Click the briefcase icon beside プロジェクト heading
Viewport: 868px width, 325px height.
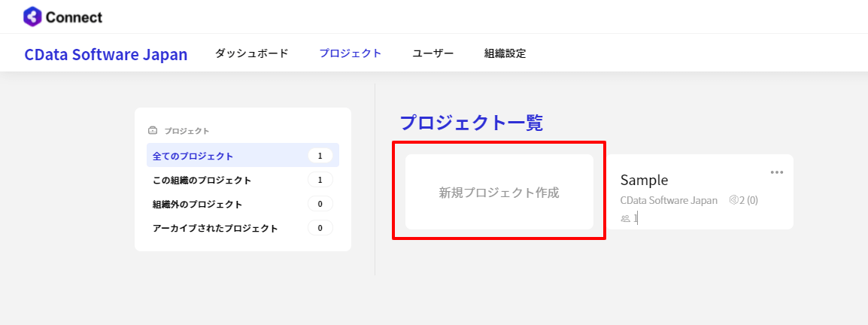tap(153, 130)
